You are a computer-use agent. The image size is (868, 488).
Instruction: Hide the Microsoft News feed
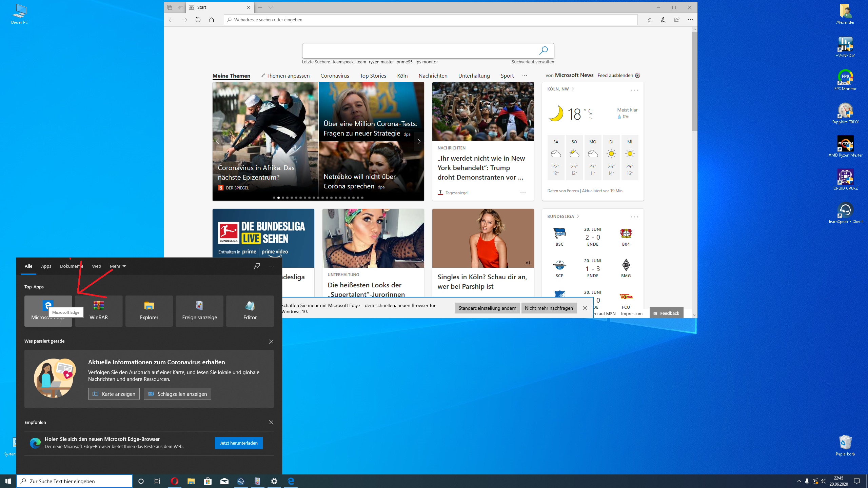click(615, 75)
